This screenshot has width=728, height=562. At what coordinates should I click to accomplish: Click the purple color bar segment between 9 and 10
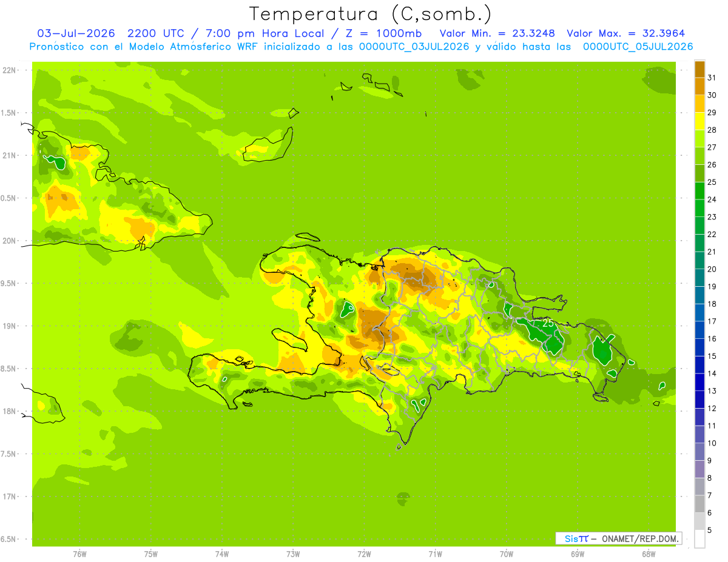(x=699, y=452)
